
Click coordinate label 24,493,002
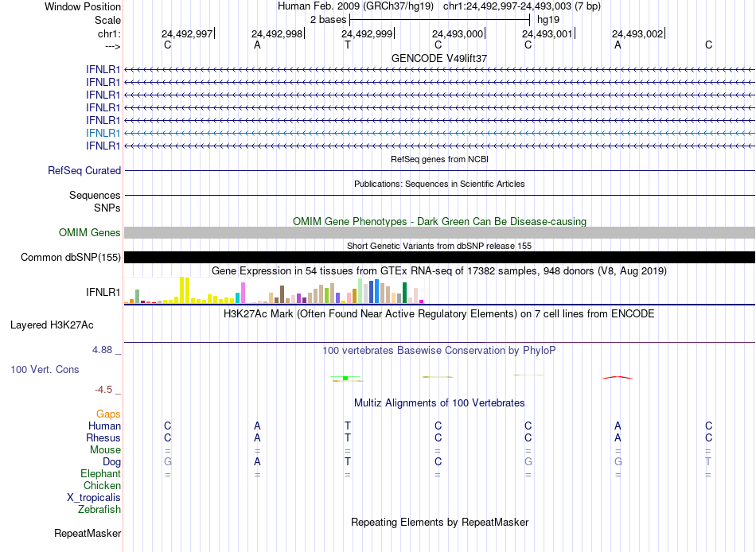(637, 33)
